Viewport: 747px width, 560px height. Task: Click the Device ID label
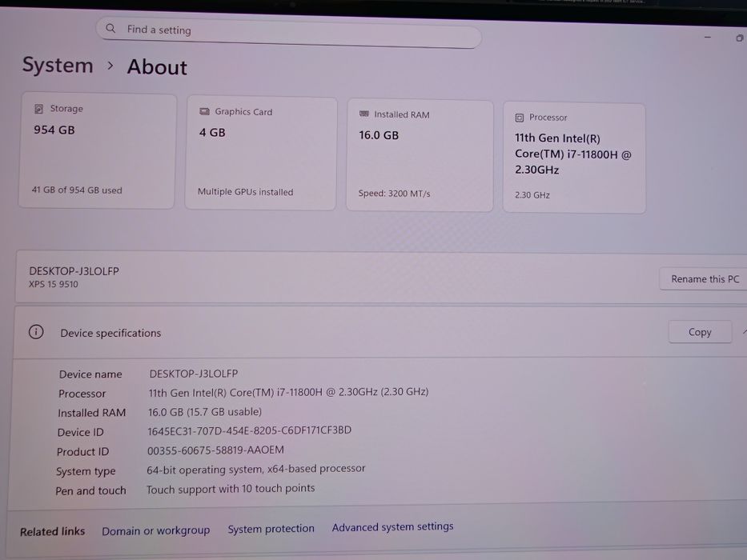coord(80,432)
